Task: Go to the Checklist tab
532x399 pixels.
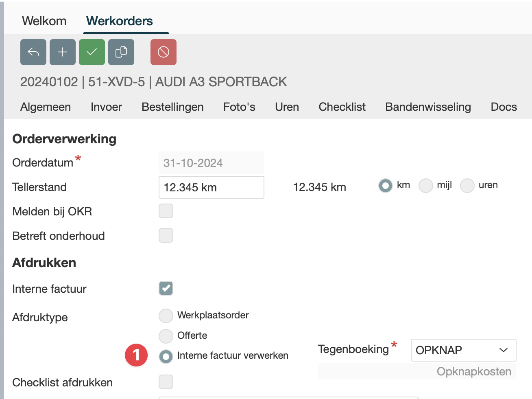Action: click(342, 107)
